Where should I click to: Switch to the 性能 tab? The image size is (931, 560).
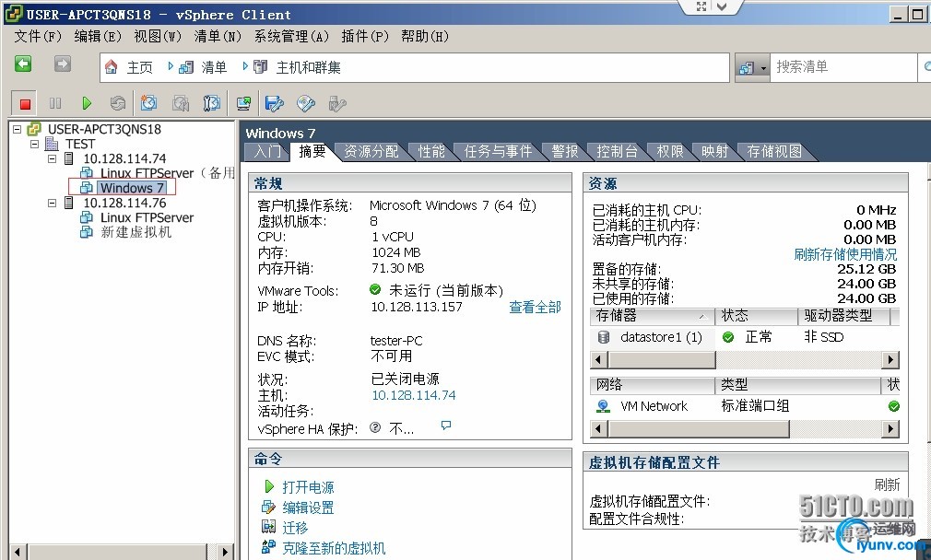pyautogui.click(x=431, y=152)
